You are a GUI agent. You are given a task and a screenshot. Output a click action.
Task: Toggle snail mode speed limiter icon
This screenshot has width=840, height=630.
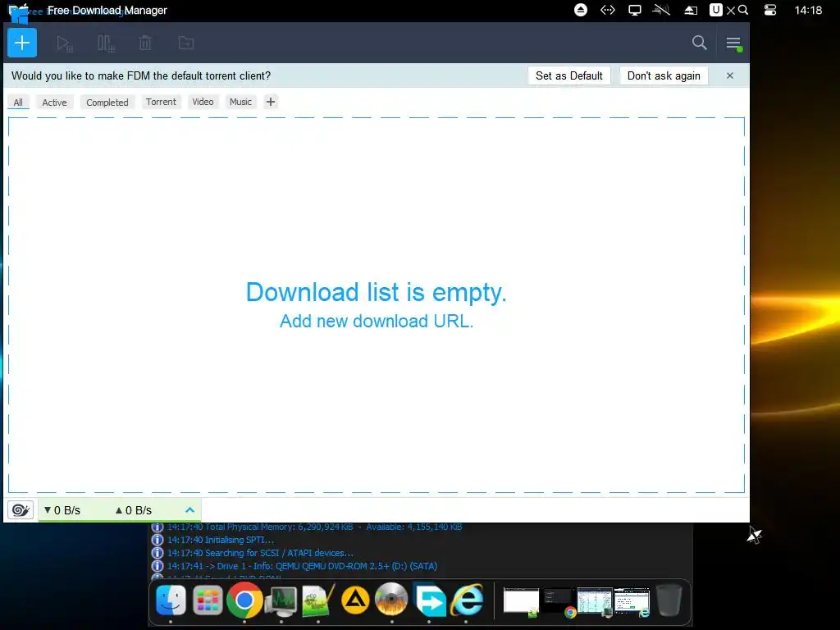click(21, 510)
